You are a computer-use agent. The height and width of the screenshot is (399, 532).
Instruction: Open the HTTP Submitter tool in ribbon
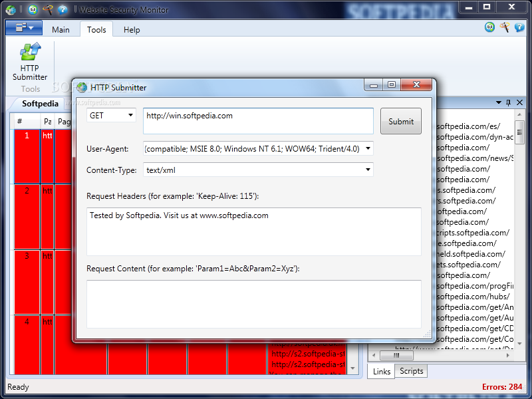pyautogui.click(x=30, y=62)
